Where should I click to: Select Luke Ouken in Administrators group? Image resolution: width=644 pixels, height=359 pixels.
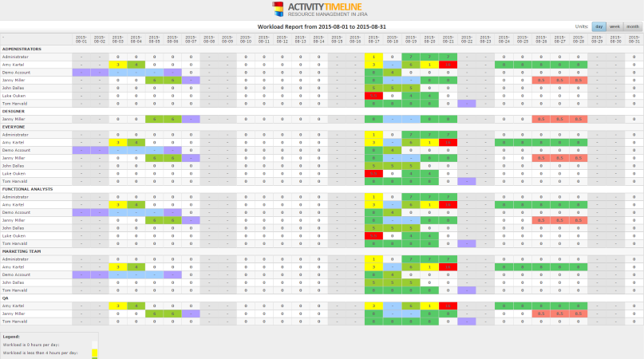tap(14, 95)
